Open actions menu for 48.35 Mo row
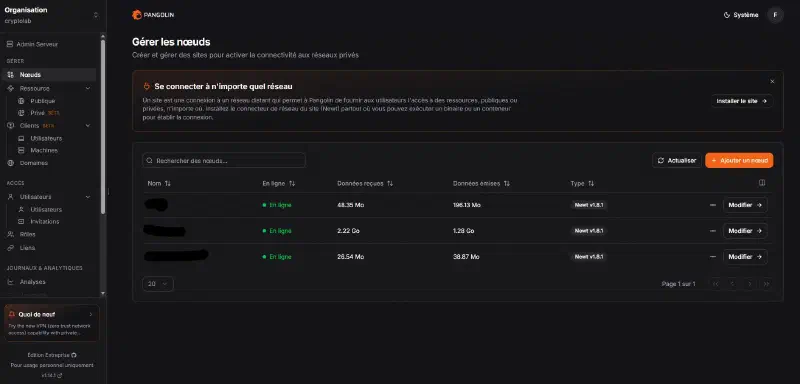 [713, 205]
